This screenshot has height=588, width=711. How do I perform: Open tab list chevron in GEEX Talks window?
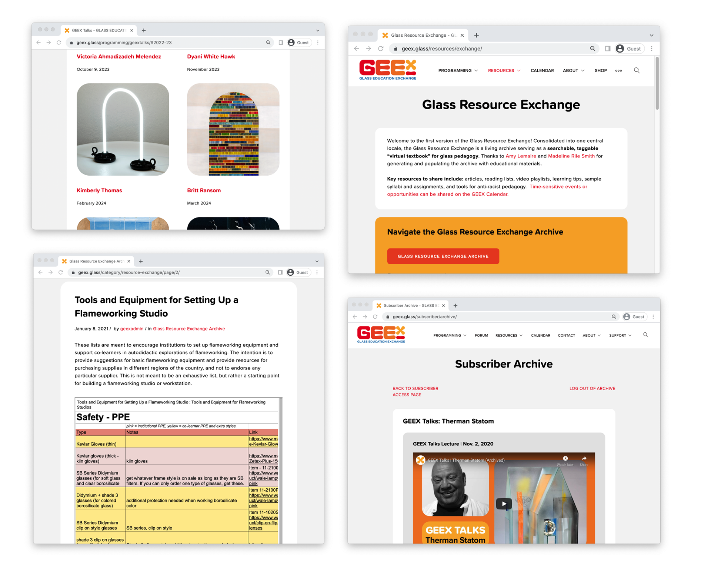(x=318, y=30)
